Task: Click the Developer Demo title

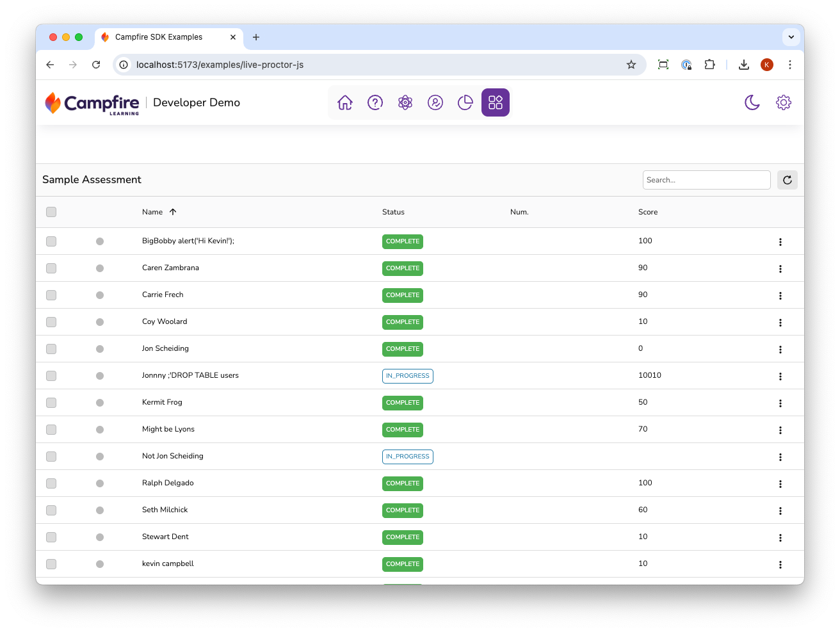Action: point(197,102)
